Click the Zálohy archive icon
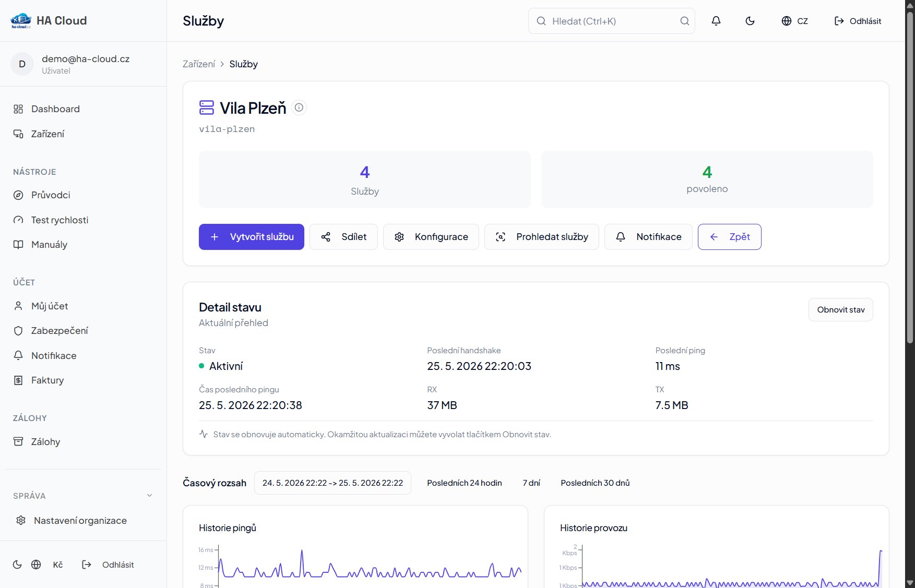Viewport: 915px width, 588px height. [x=18, y=441]
